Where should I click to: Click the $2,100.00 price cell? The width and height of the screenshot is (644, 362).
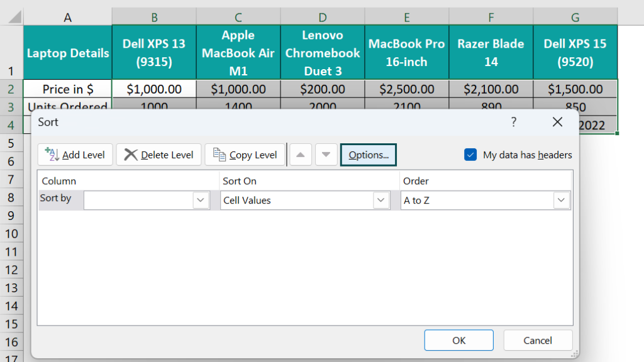click(491, 89)
